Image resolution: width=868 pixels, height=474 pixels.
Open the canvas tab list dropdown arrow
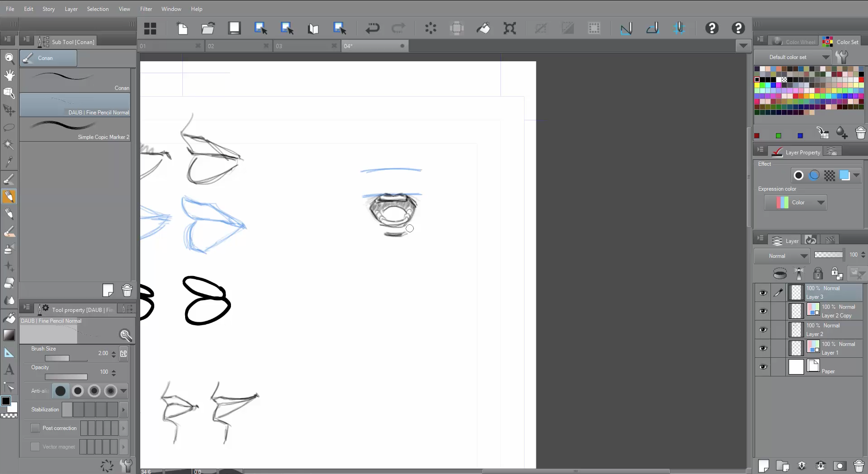coord(743,46)
